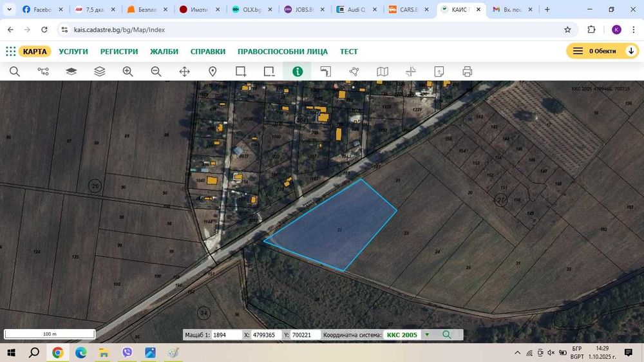
Task: Select the zoom out tool
Action: click(x=156, y=71)
